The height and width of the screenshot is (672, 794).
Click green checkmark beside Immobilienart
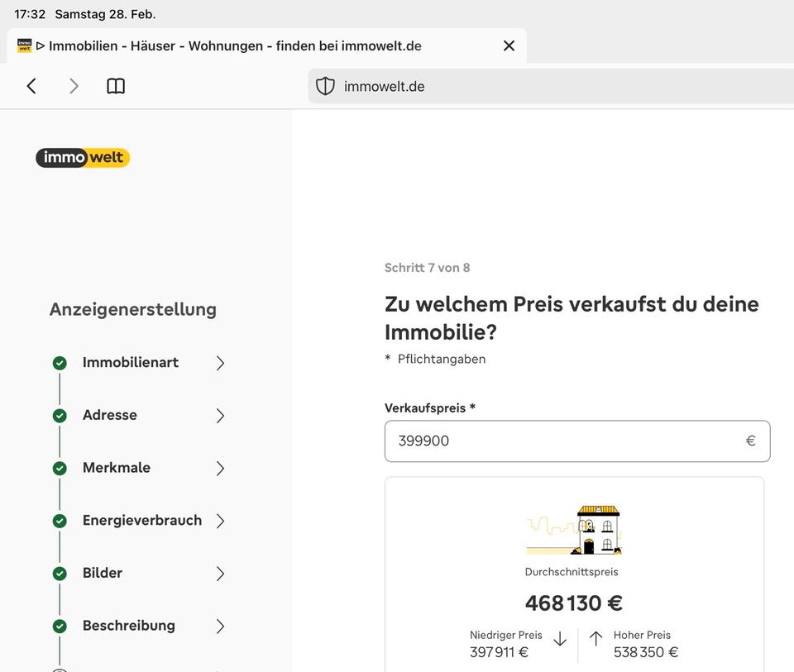[60, 363]
